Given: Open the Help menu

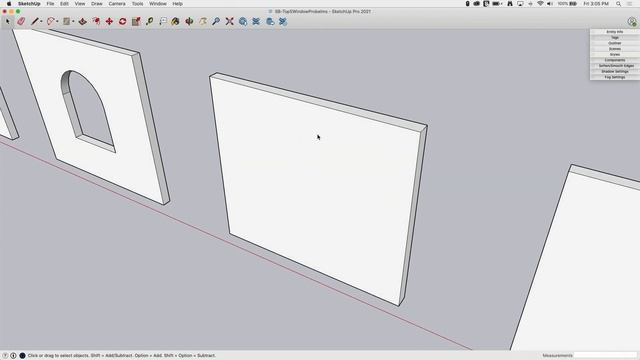Looking at the screenshot, I should click(178, 4).
